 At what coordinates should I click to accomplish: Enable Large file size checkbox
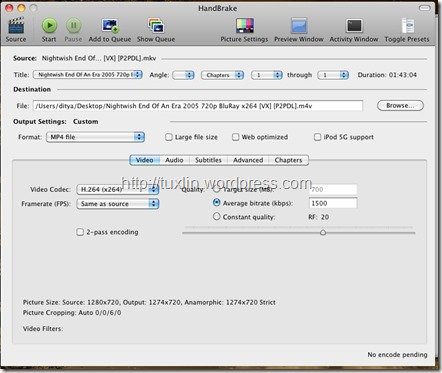169,137
